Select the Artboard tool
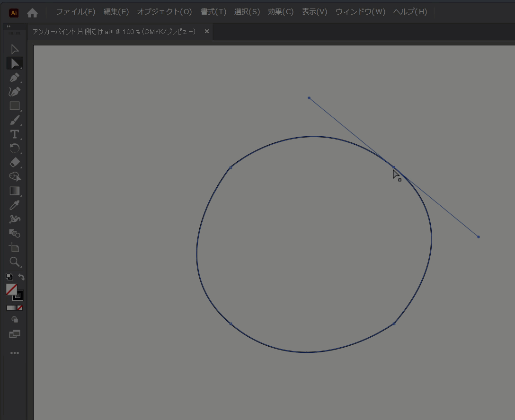This screenshot has height=420, width=515. [15, 247]
